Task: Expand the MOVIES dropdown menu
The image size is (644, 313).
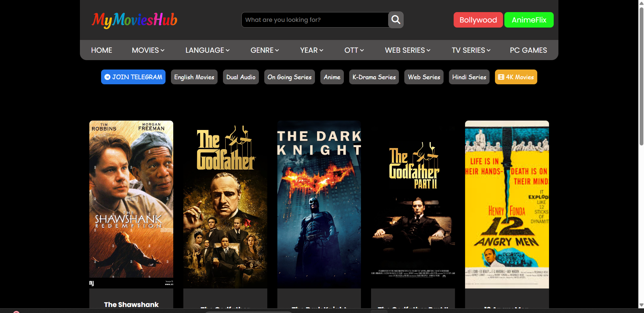Action: click(x=148, y=50)
